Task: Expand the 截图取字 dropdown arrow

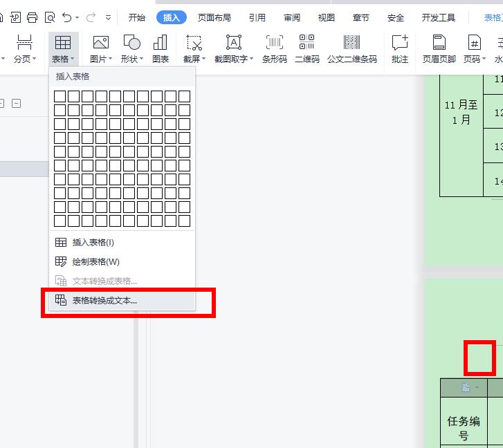Action: (x=252, y=59)
